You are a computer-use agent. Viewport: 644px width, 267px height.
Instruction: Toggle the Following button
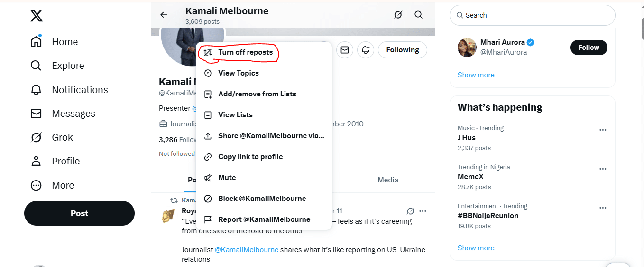coord(402,50)
